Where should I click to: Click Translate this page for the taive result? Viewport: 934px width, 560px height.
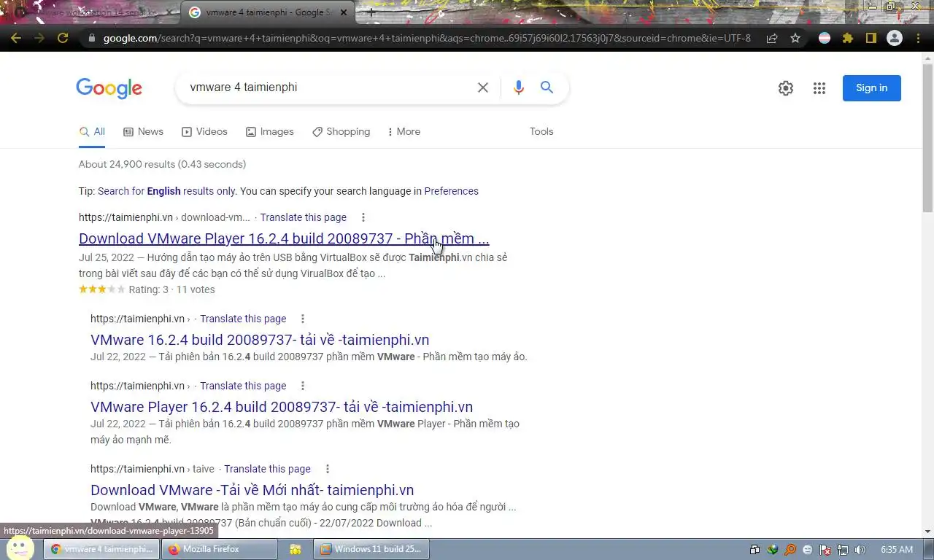[267, 469]
